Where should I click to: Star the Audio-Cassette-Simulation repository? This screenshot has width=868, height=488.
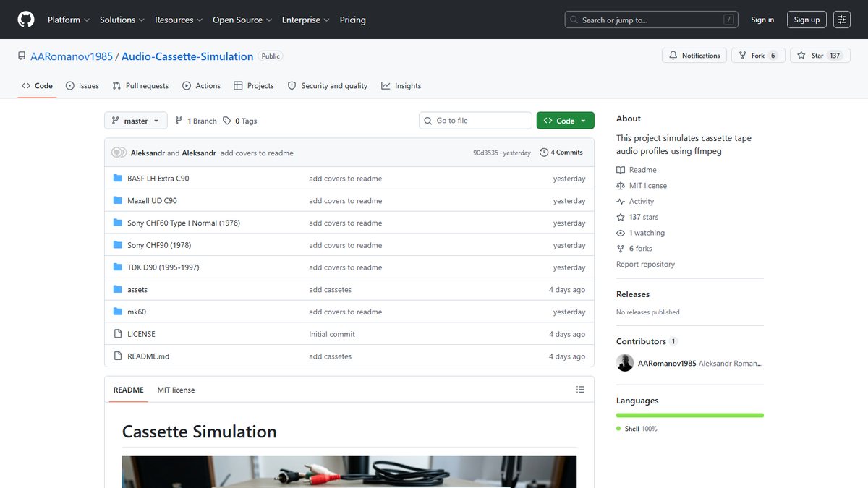(819, 56)
